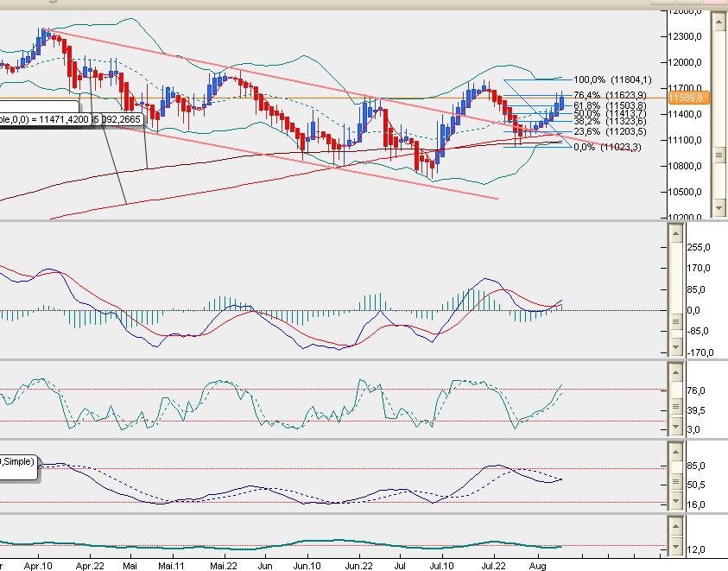
Task: Click the Jun.10 date axis label
Action: pos(307,566)
